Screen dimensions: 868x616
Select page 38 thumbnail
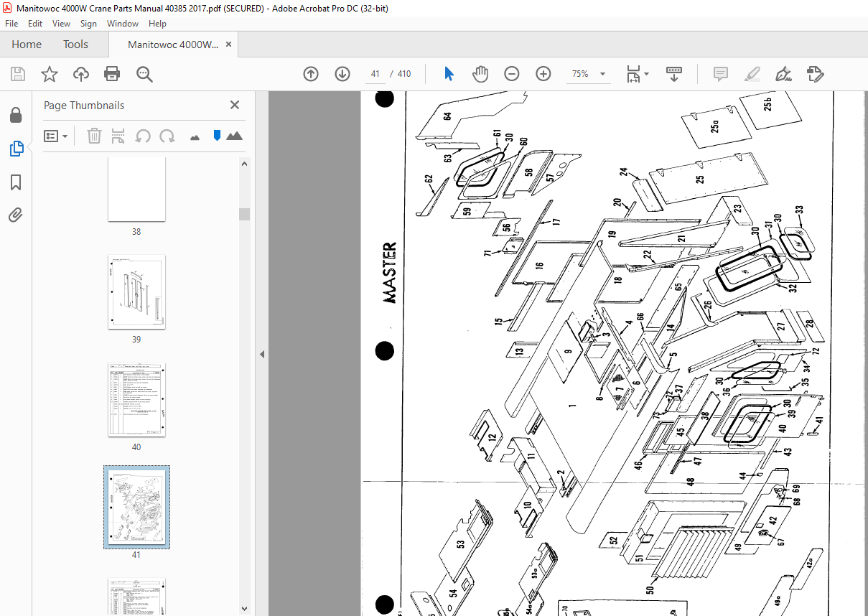tap(136, 190)
